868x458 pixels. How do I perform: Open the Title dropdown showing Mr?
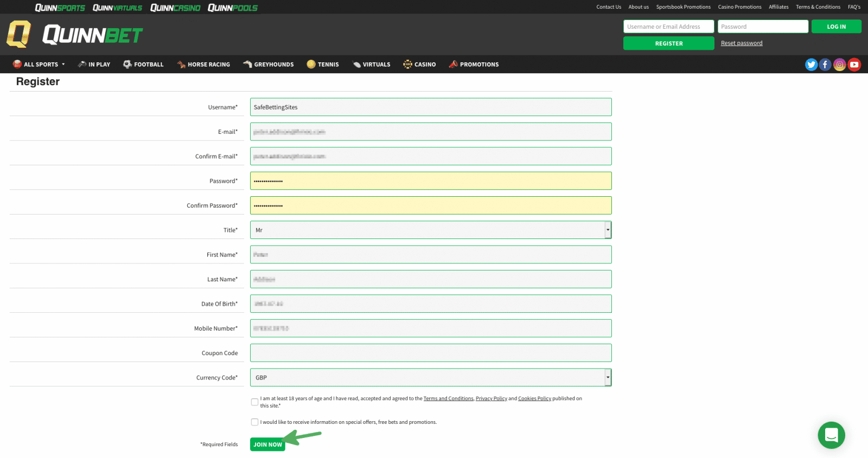coord(431,230)
